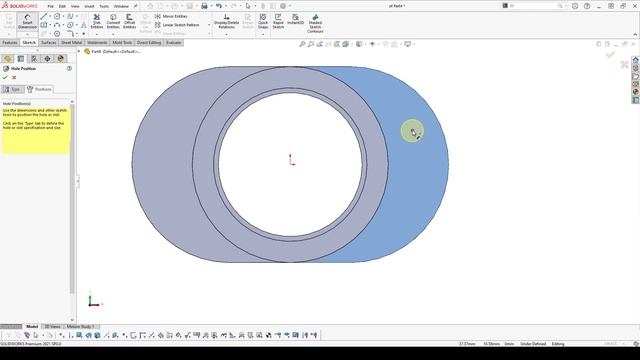The height and width of the screenshot is (360, 640).
Task: Expand the Quick Snaps dropdown
Action: pyautogui.click(x=263, y=34)
